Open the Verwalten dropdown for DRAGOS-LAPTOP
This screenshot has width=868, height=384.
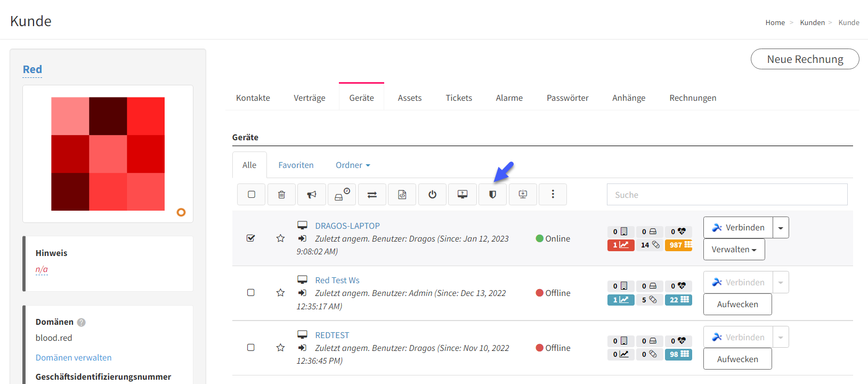click(734, 250)
